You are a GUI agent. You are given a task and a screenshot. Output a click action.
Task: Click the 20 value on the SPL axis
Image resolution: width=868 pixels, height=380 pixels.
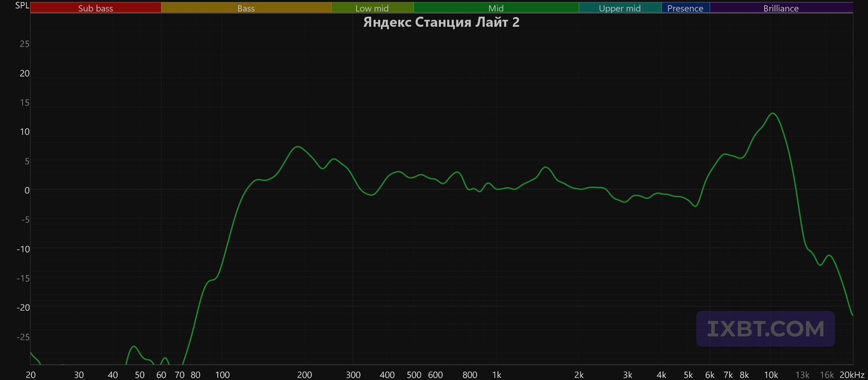25,73
